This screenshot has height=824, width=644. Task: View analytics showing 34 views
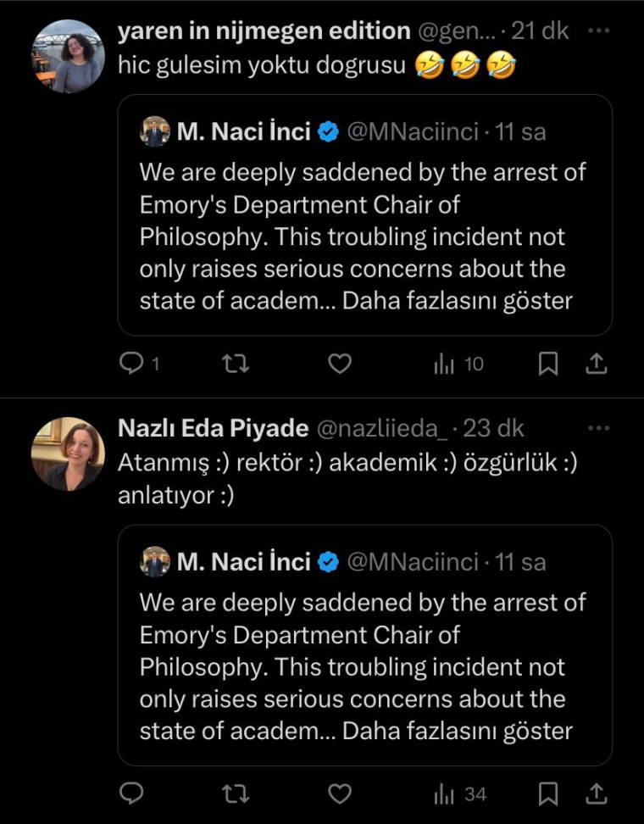[x=458, y=793]
